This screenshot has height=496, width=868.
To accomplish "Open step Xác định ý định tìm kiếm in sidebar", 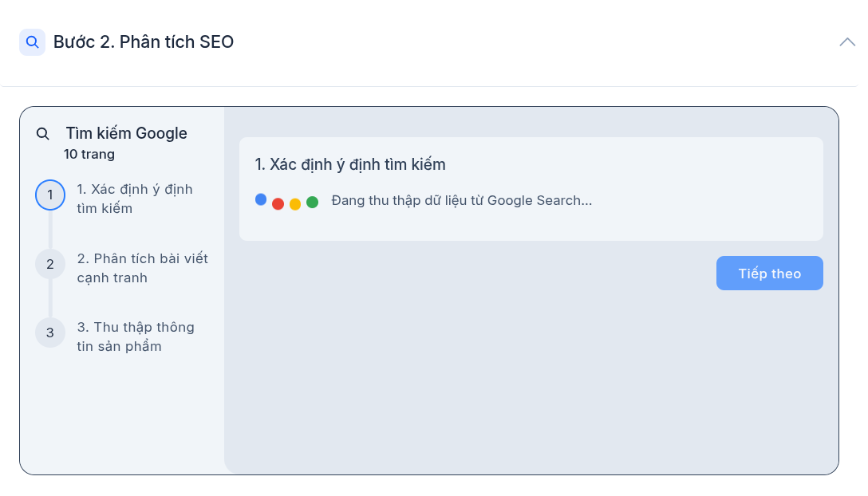I will [x=135, y=199].
